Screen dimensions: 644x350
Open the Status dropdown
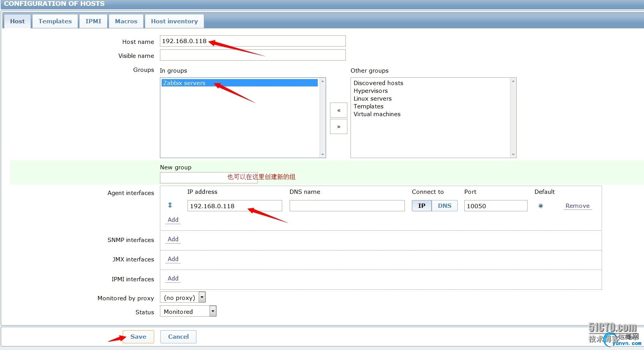(188, 312)
